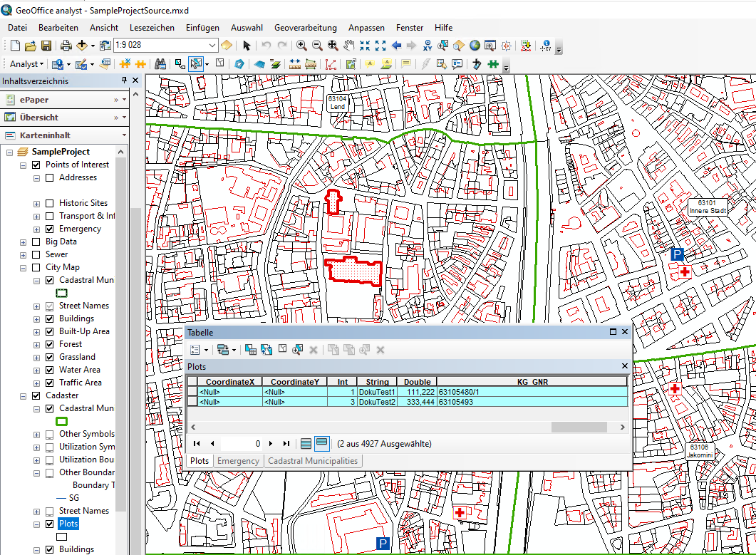Uncheck the Emergency layer checkbox
Image resolution: width=756 pixels, height=555 pixels.
click(49, 229)
